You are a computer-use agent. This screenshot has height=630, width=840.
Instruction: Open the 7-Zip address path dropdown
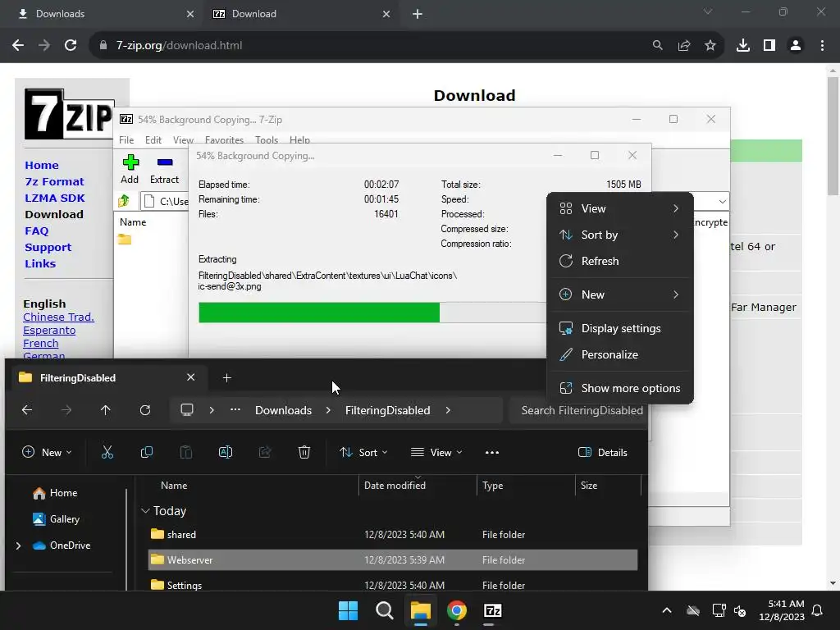tap(722, 202)
